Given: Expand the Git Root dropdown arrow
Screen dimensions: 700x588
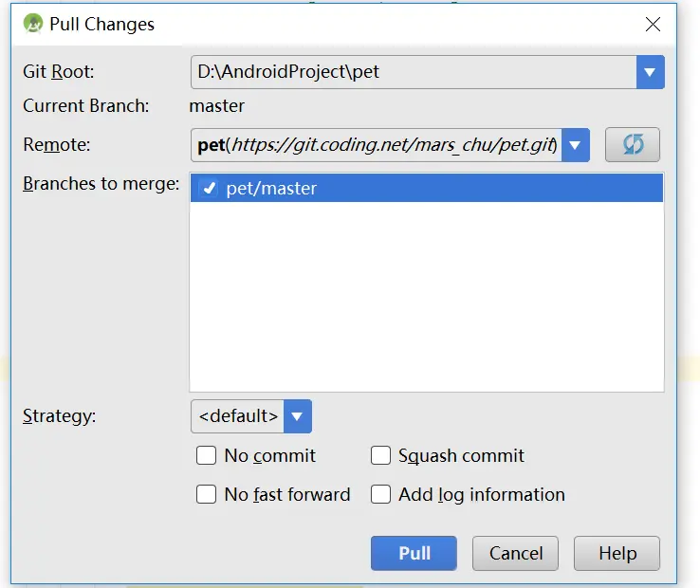Looking at the screenshot, I should coord(650,72).
